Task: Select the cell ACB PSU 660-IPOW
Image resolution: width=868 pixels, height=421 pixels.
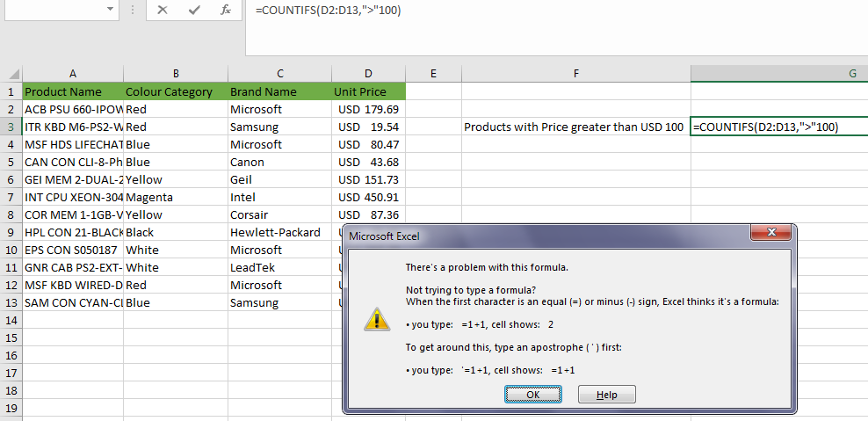Action: [73, 109]
